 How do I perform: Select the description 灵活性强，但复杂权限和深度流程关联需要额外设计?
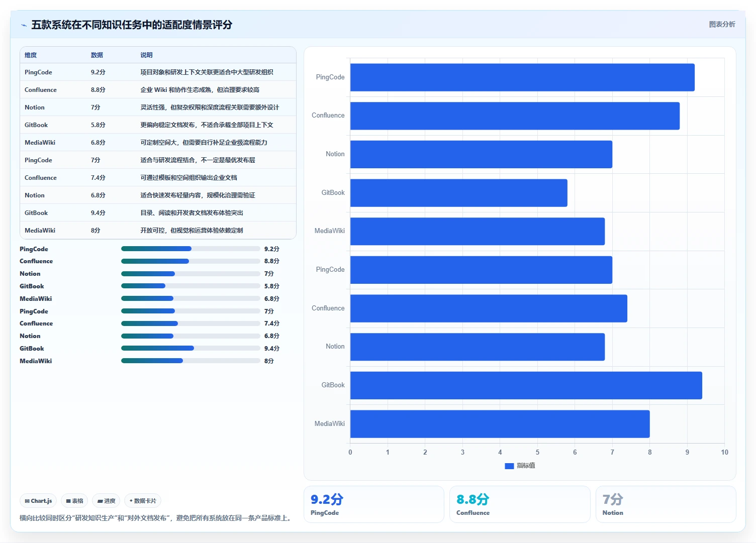pyautogui.click(x=210, y=107)
